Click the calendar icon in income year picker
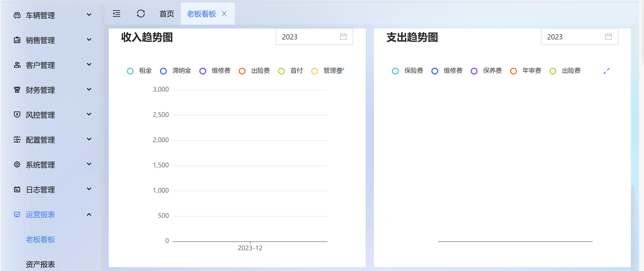This screenshot has width=644, height=271. click(343, 37)
